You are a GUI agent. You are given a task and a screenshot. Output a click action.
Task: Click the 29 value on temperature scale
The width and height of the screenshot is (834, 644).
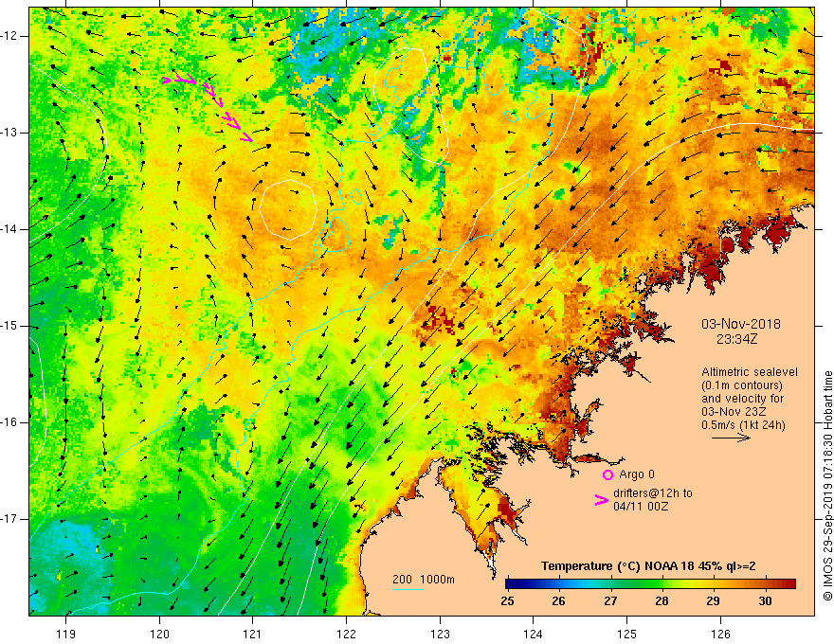pos(713,601)
